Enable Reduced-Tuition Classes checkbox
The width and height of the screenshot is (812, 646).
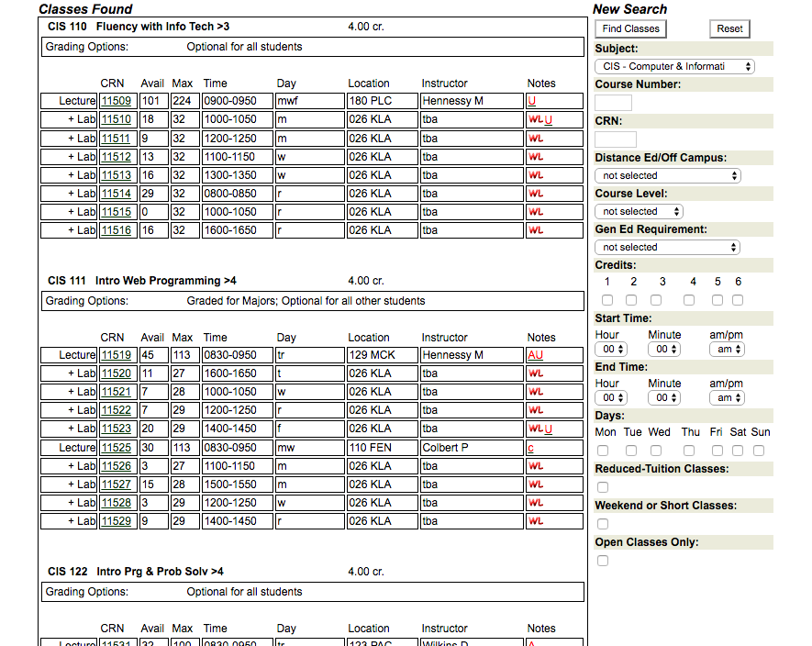(x=603, y=487)
